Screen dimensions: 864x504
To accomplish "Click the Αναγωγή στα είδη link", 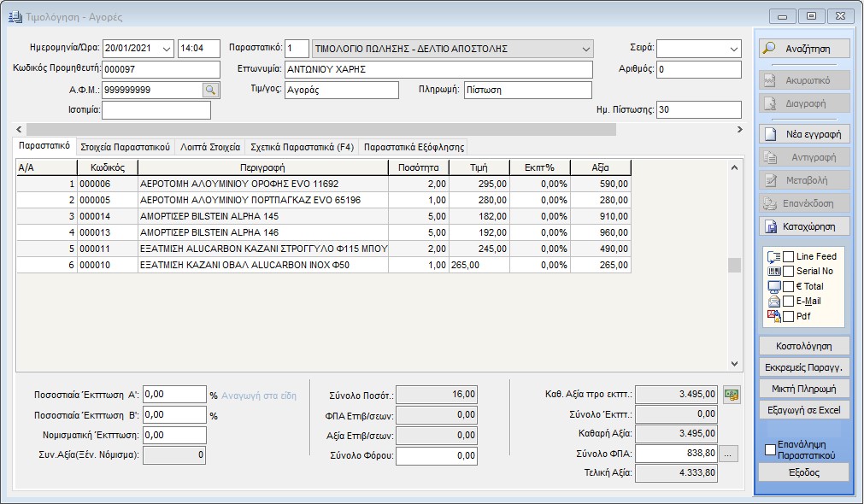I will point(259,396).
